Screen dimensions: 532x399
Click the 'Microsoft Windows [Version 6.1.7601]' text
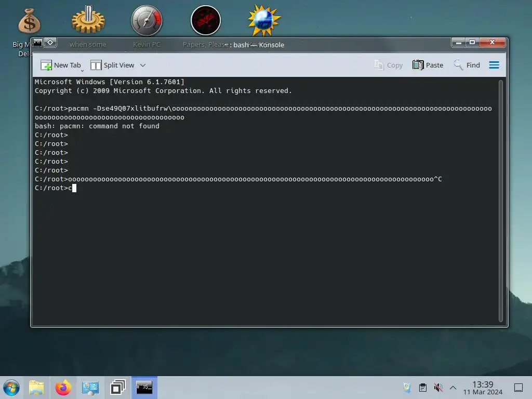coord(109,82)
